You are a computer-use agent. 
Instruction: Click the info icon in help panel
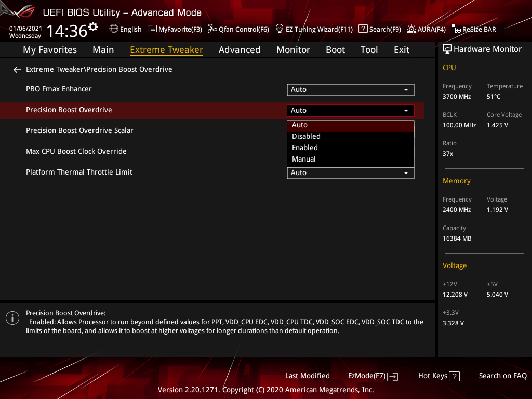(12, 318)
